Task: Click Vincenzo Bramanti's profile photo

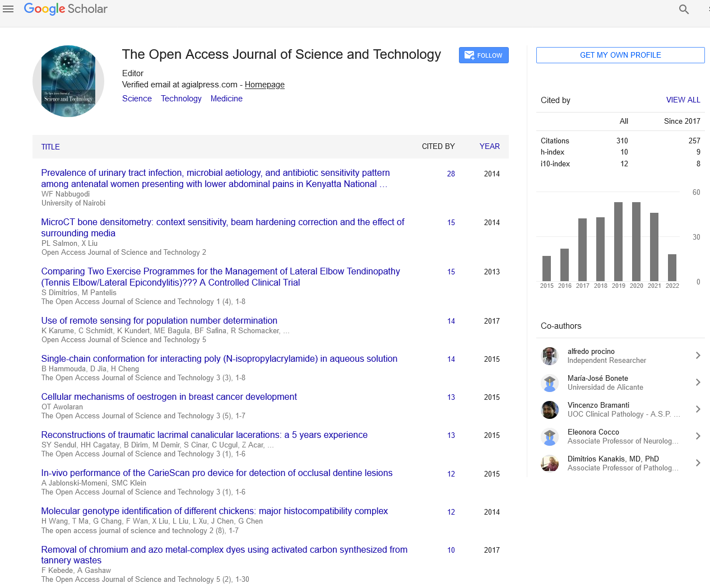Action: click(x=550, y=410)
